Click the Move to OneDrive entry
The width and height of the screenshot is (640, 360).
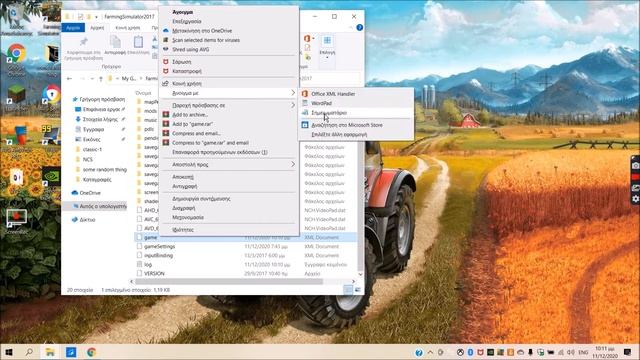(x=202, y=31)
